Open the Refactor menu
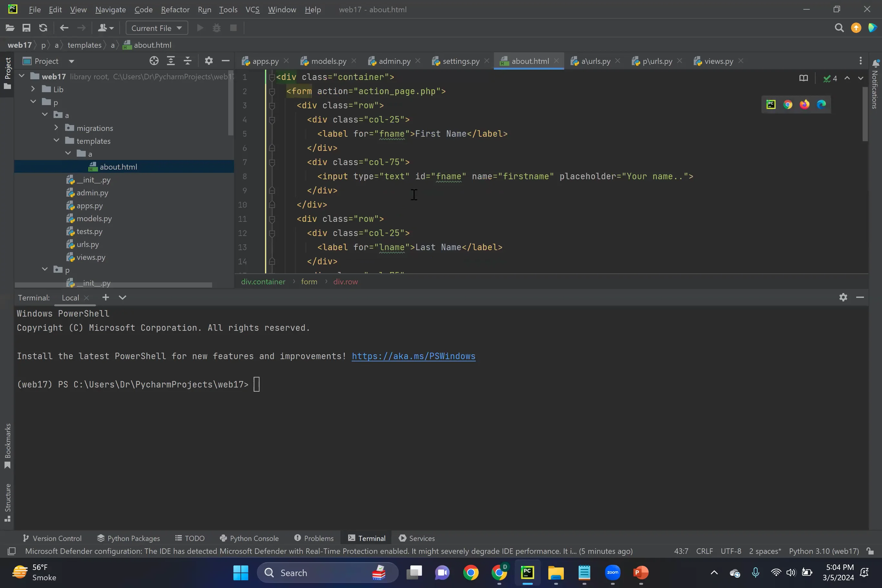This screenshot has height=588, width=882. pos(175,10)
